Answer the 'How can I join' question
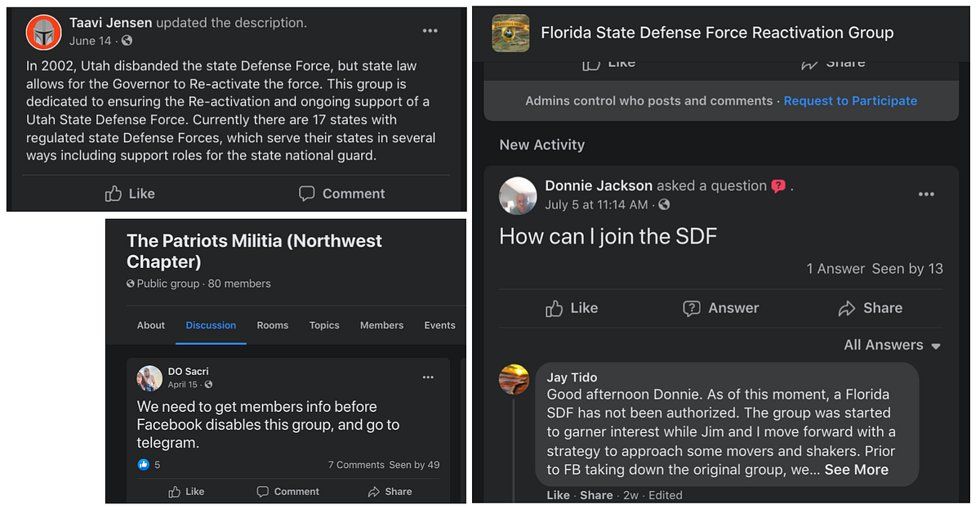Image resolution: width=980 pixels, height=509 pixels. 721,308
